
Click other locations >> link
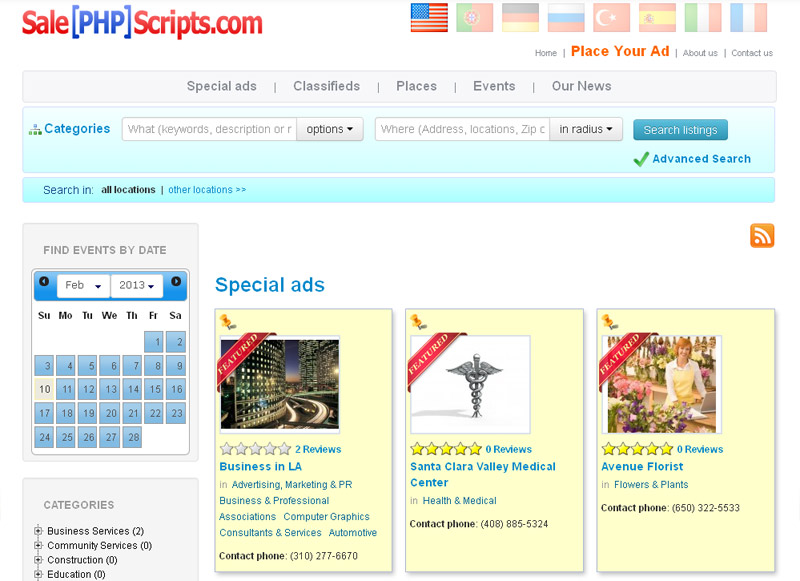point(207,190)
